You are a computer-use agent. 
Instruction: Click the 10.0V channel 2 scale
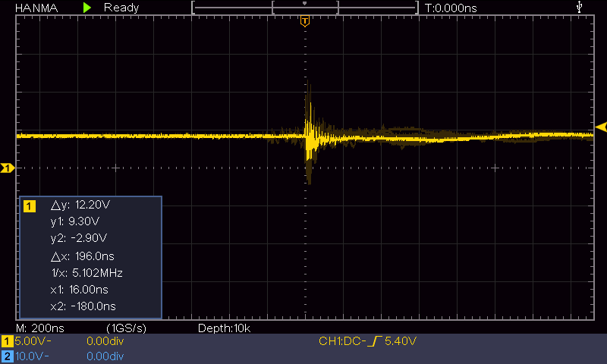(32, 356)
